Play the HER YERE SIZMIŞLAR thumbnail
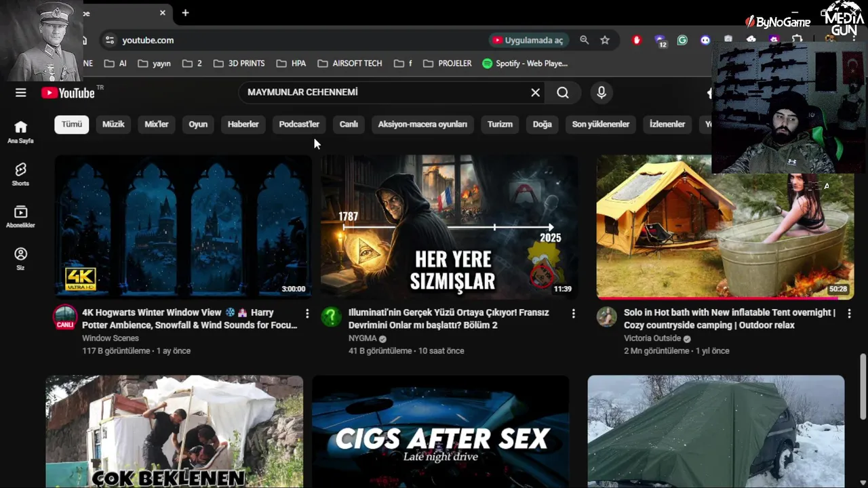Viewport: 868px width, 488px height. (x=449, y=226)
